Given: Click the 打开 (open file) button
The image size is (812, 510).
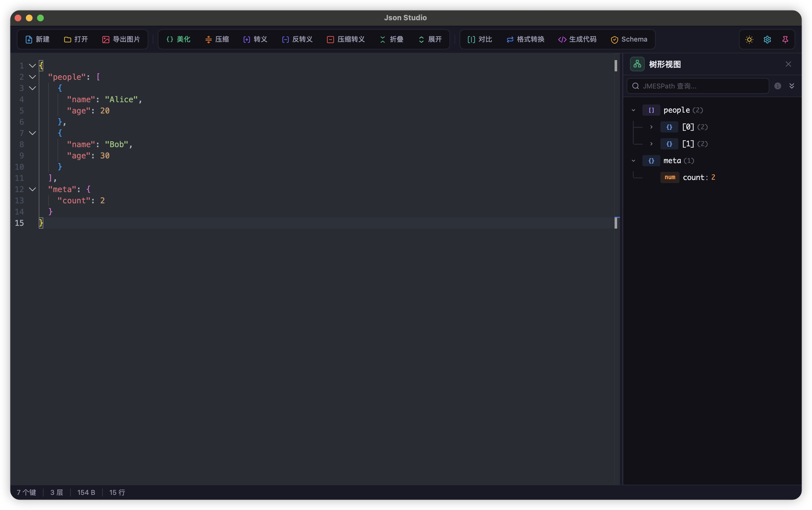Looking at the screenshot, I should point(76,39).
